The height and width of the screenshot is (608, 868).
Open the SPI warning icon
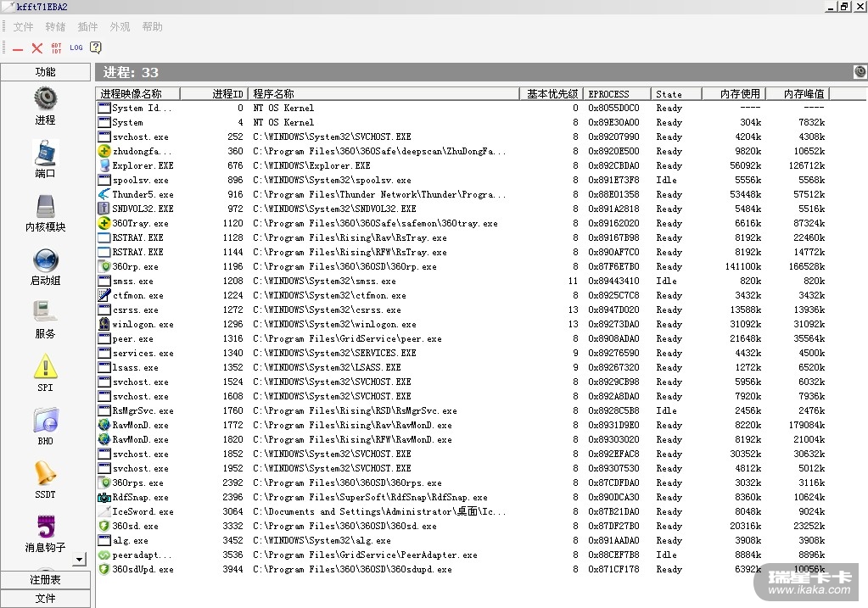(x=45, y=366)
